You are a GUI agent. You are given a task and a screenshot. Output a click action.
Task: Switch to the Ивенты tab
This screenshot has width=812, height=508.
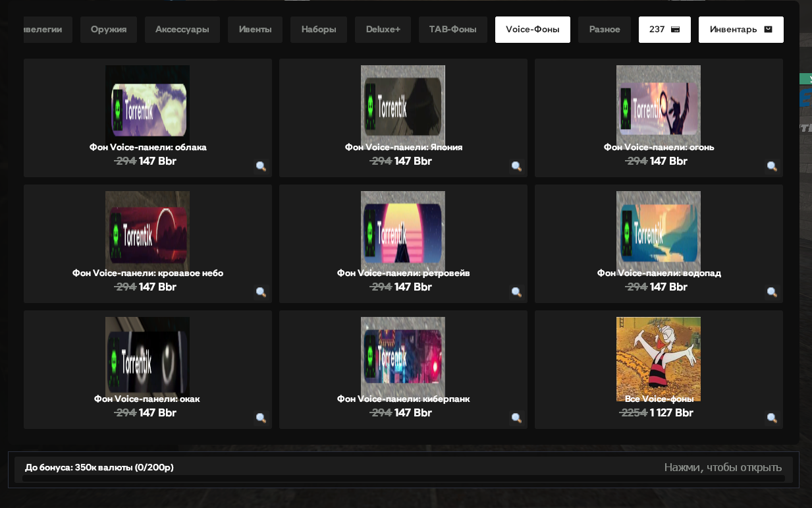click(x=255, y=30)
